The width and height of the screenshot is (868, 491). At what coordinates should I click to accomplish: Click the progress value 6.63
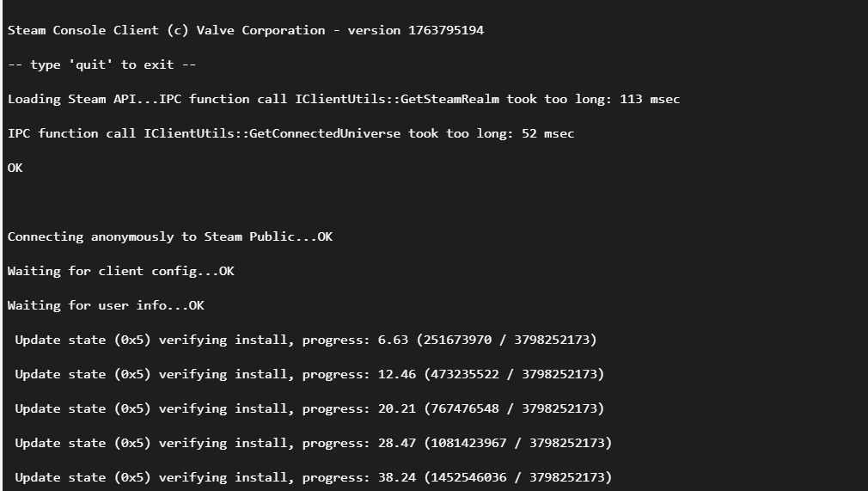click(x=393, y=340)
